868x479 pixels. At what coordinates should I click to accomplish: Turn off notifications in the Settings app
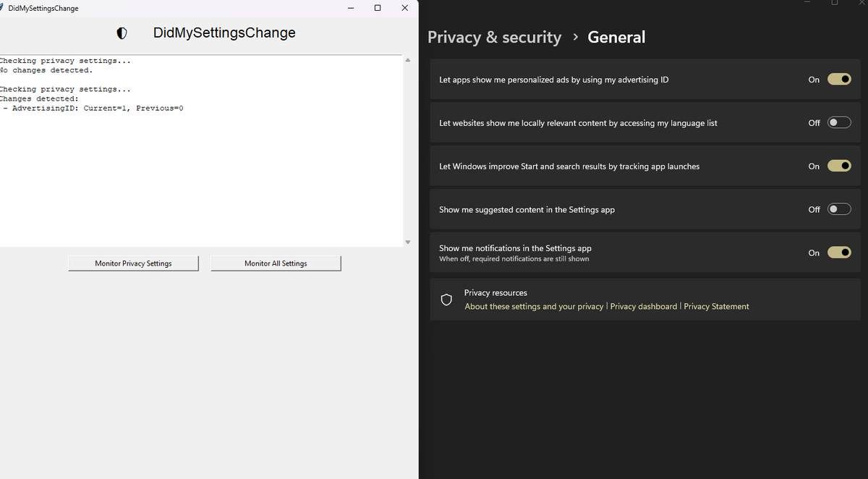(x=838, y=252)
